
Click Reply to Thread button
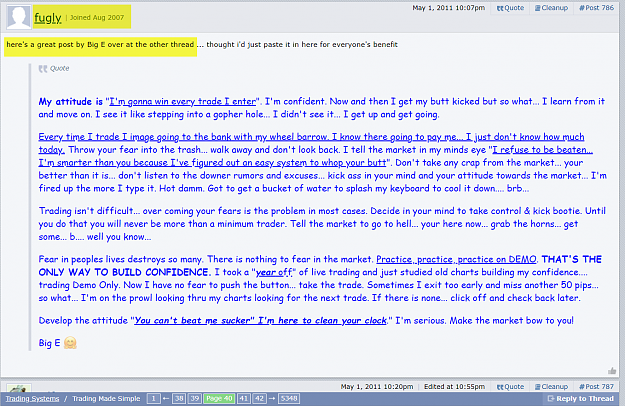click(x=581, y=398)
